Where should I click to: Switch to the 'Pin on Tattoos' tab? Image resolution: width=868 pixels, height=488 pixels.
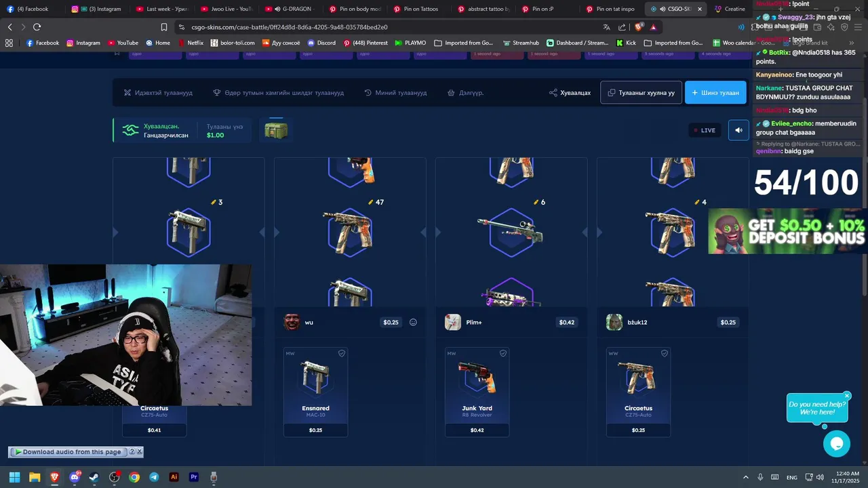pos(418,9)
